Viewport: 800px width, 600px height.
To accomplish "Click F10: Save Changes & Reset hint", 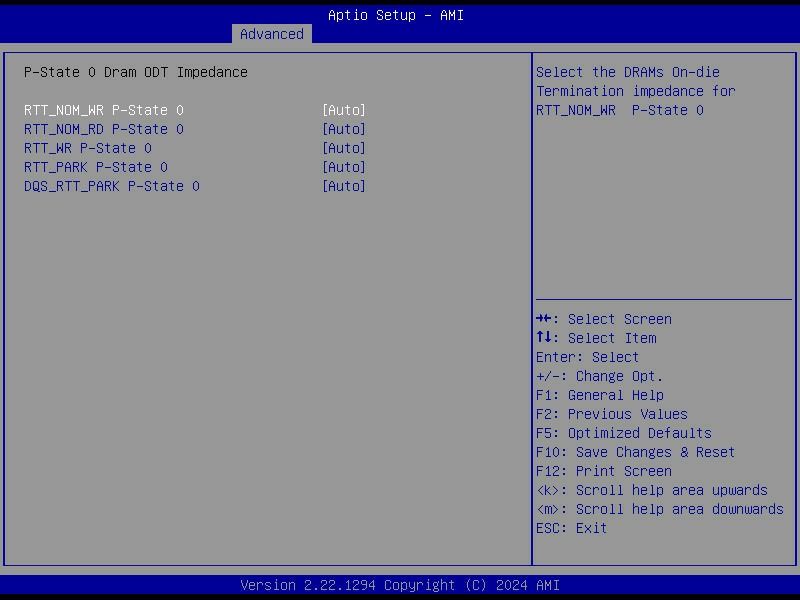I will point(636,452).
